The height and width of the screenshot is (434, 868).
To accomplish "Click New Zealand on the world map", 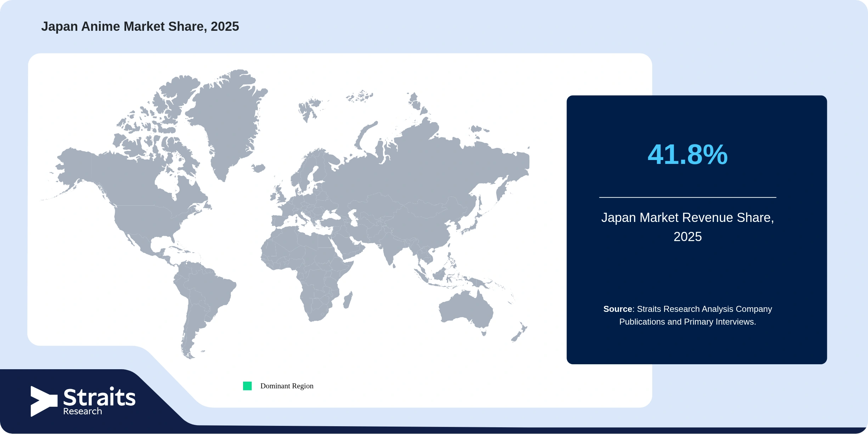I will click(519, 333).
